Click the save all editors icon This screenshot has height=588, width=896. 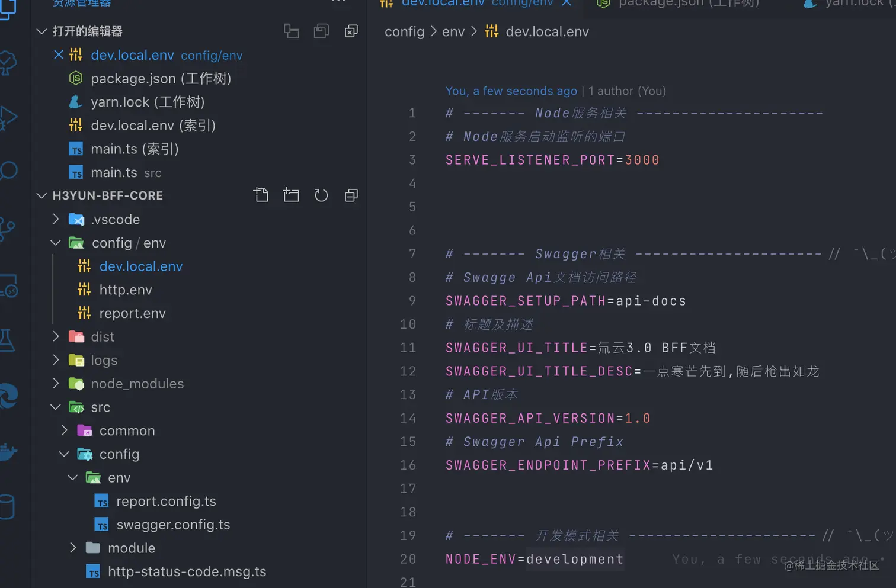pyautogui.click(x=321, y=31)
